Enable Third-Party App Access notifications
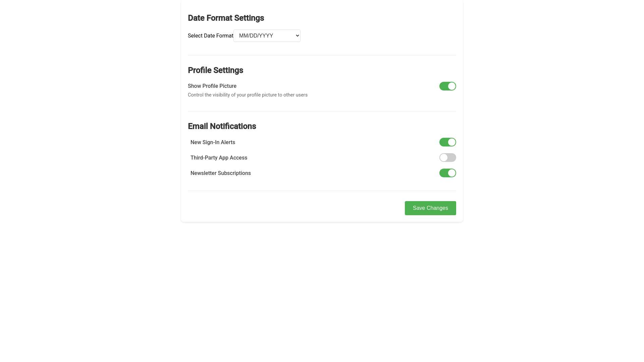 tap(447, 158)
